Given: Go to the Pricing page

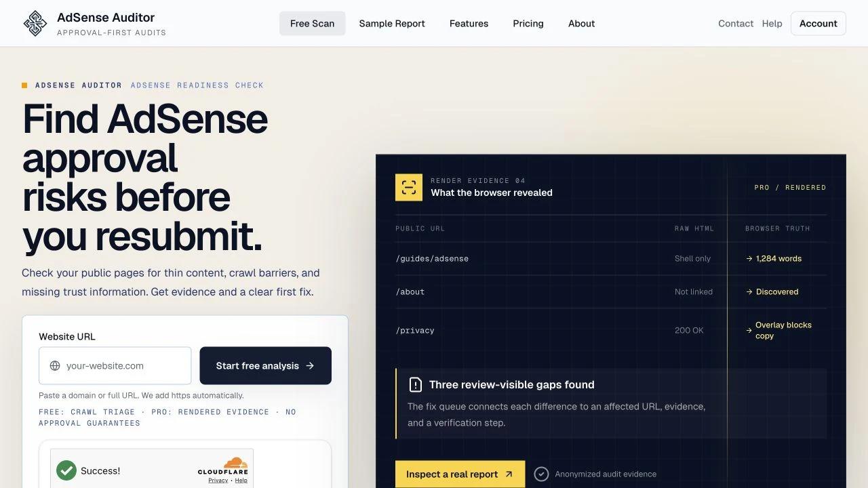Looking at the screenshot, I should coord(528,23).
